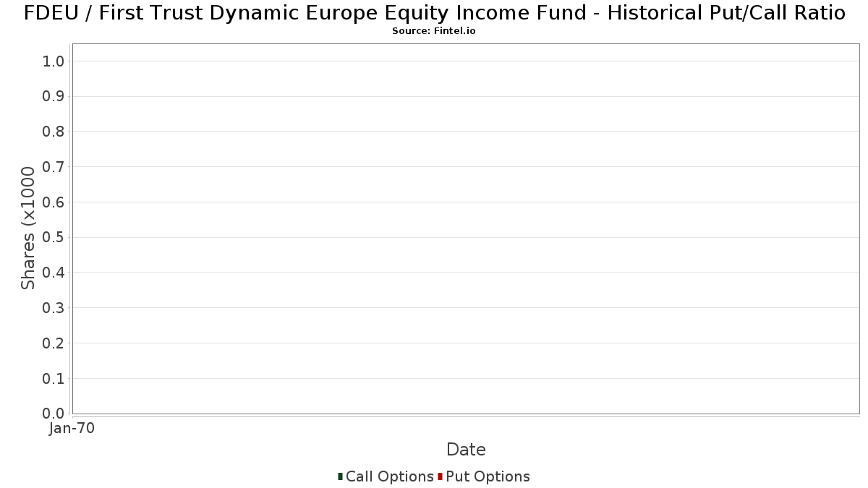Click the Date axis title
Viewport: 868px width, 488px height.
pyautogui.click(x=466, y=450)
